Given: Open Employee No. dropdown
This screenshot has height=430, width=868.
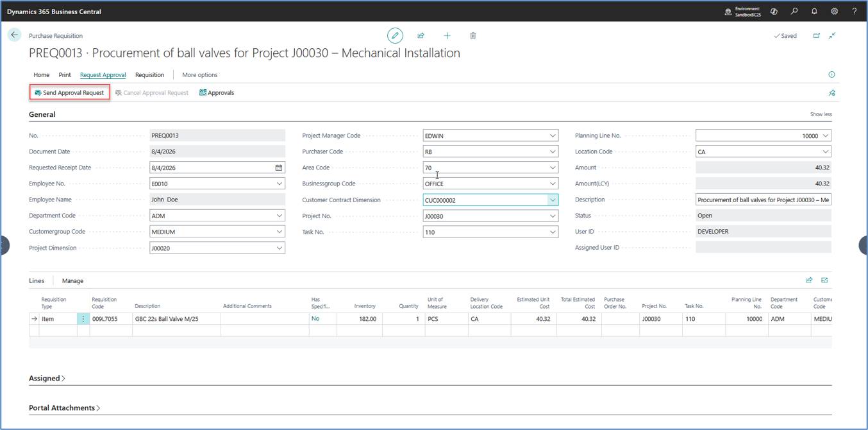Looking at the screenshot, I should coord(280,184).
